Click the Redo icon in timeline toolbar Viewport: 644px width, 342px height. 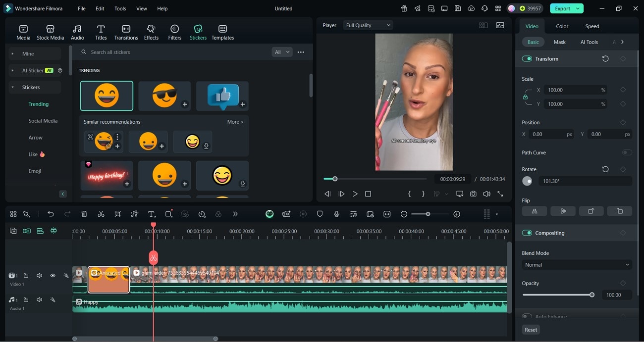67,214
